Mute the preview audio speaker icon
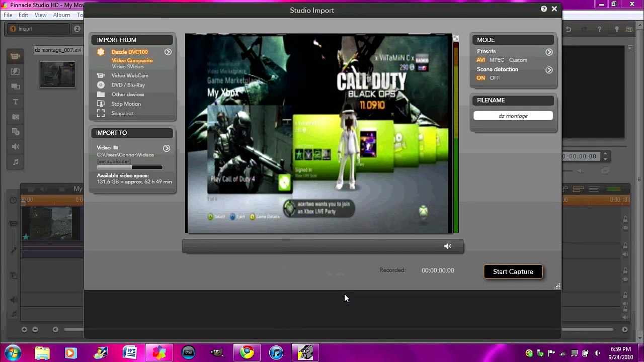The image size is (644, 362). [x=448, y=246]
